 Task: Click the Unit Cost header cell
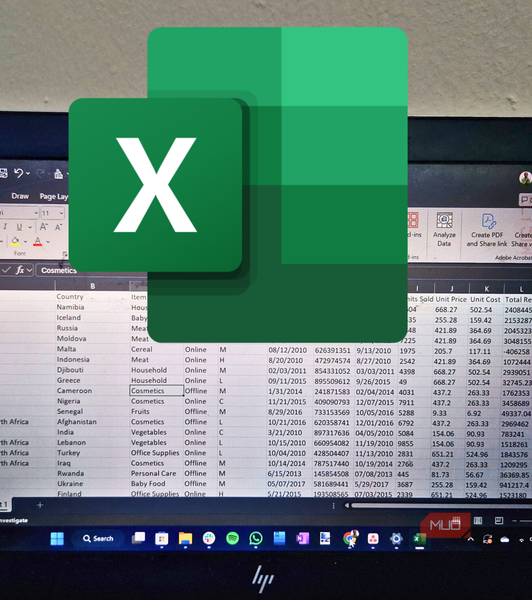pos(485,300)
